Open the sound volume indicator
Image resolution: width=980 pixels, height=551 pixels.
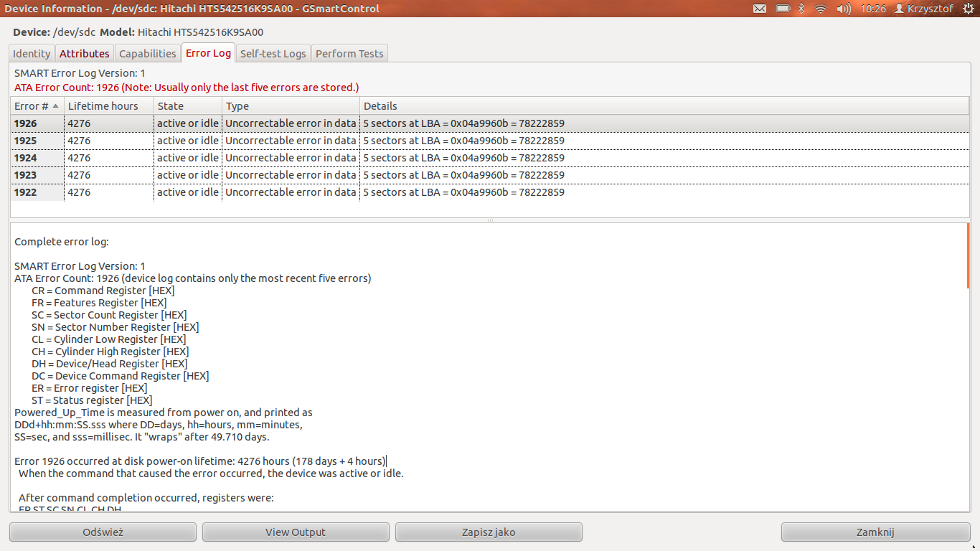pos(844,9)
